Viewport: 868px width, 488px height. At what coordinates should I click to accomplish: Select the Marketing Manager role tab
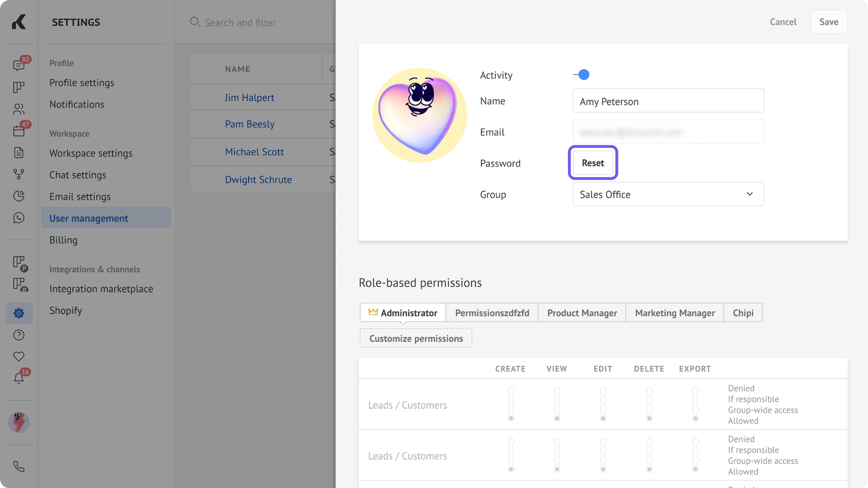tap(675, 313)
